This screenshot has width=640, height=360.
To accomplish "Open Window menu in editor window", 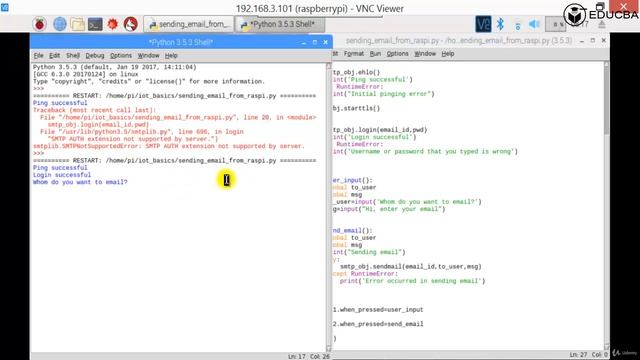I will (425, 54).
